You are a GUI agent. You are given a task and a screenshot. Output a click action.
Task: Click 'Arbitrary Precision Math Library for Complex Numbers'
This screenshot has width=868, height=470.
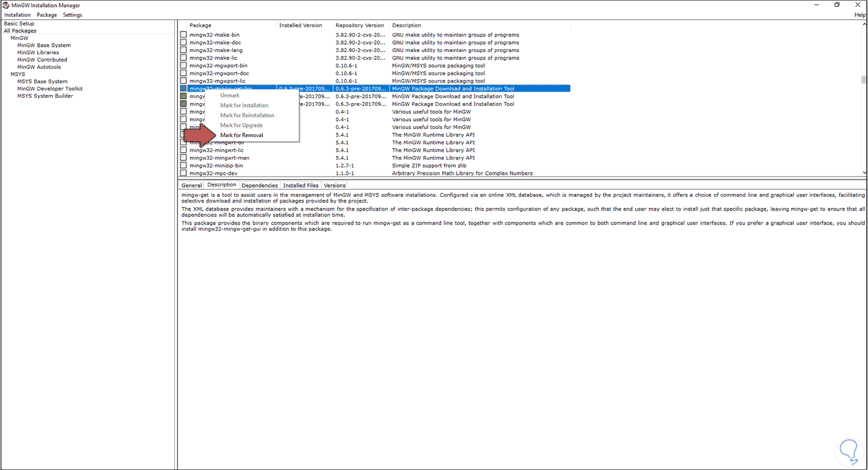tap(462, 173)
